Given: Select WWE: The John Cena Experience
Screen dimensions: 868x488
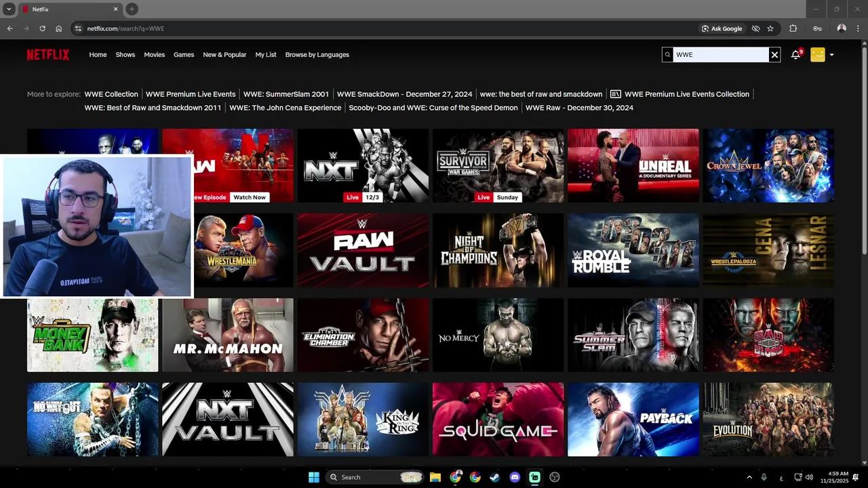Looking at the screenshot, I should tap(285, 108).
